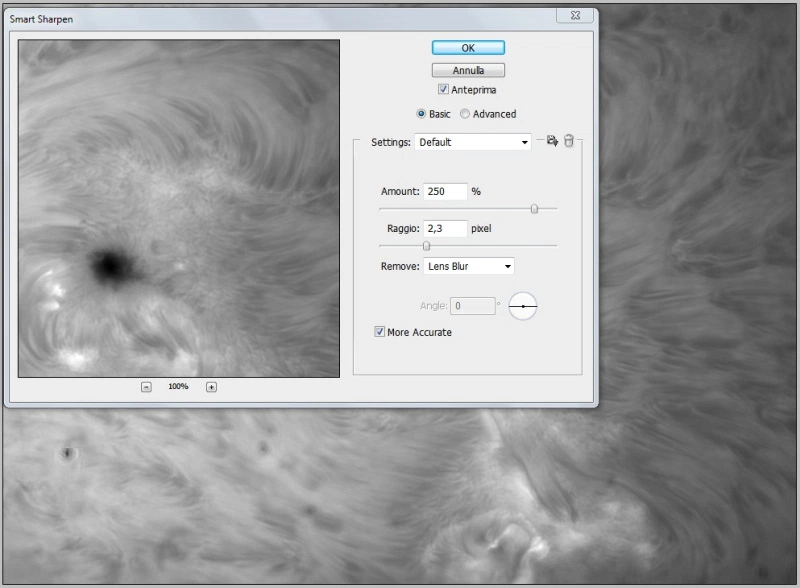Select the Basic radio button
The image size is (800, 588).
421,114
